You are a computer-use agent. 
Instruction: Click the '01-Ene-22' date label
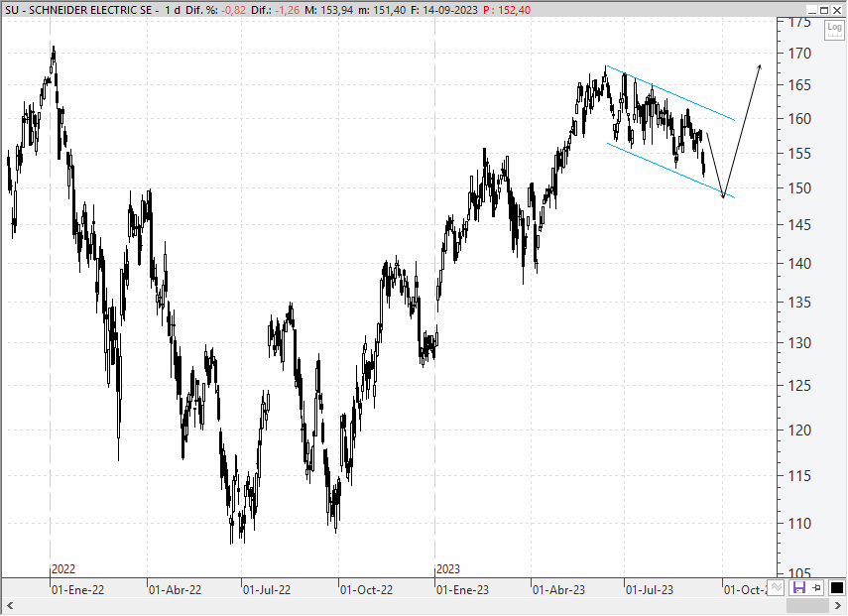(77, 590)
